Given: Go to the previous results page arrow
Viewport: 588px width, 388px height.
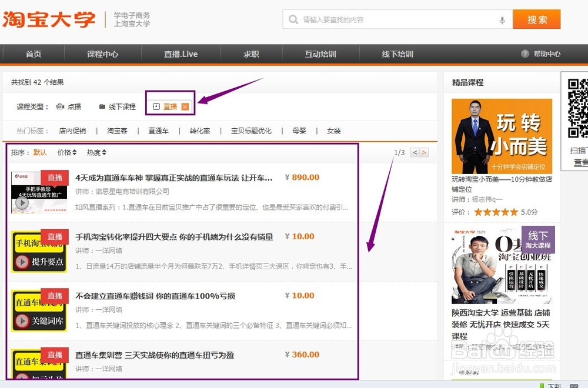Looking at the screenshot, I should [x=415, y=153].
